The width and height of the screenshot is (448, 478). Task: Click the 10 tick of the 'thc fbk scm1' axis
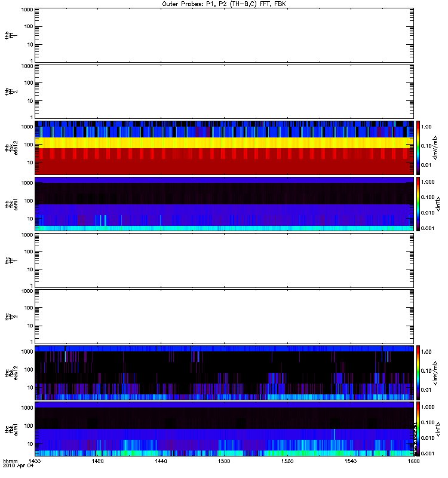tap(30, 444)
